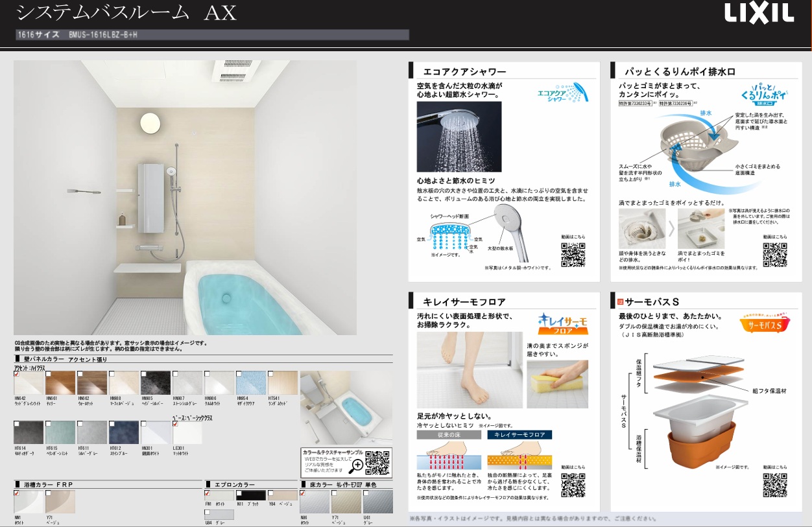812x527 pixels.
Task: Click the システムバスルーム AX title
Action: click(125, 13)
